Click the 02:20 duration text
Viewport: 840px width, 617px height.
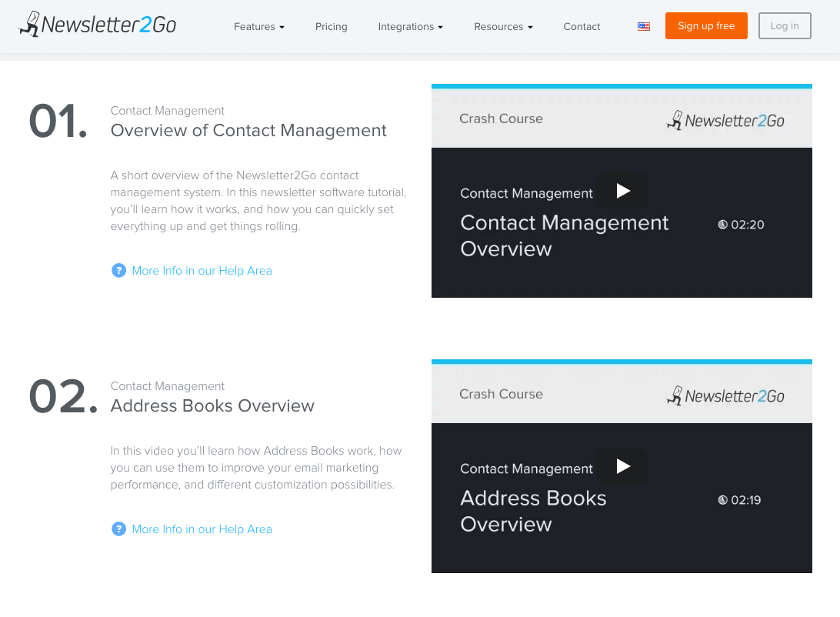[x=748, y=225]
